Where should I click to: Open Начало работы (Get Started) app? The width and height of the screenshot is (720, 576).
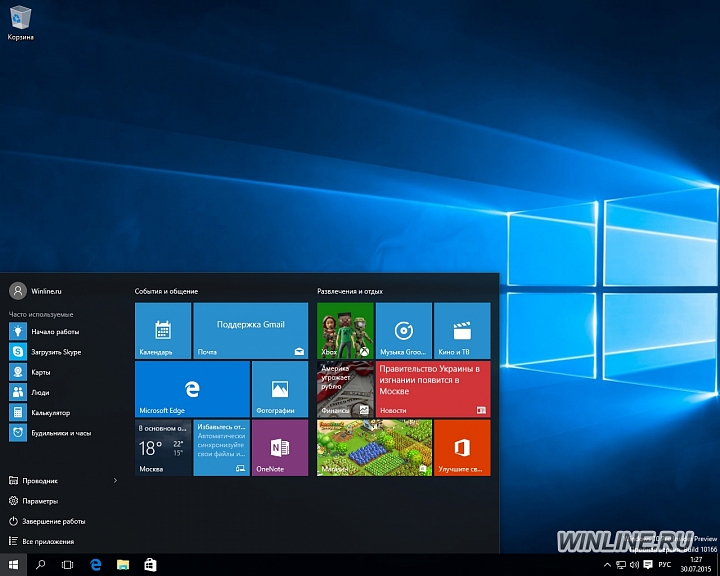(x=64, y=332)
